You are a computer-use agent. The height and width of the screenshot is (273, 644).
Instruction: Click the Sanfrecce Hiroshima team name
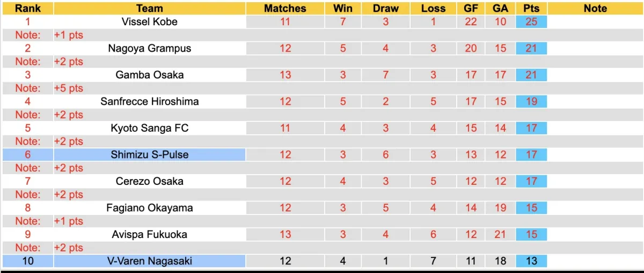150,102
